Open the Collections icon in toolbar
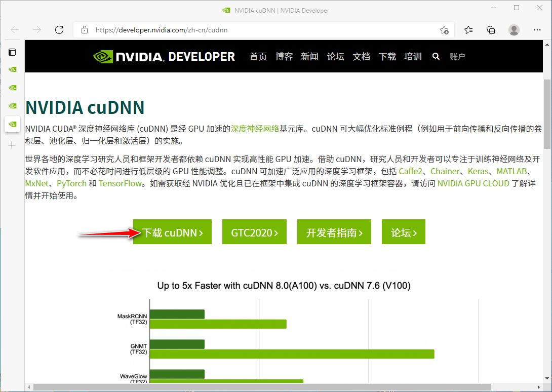Image resolution: width=552 pixels, height=392 pixels. coord(491,30)
